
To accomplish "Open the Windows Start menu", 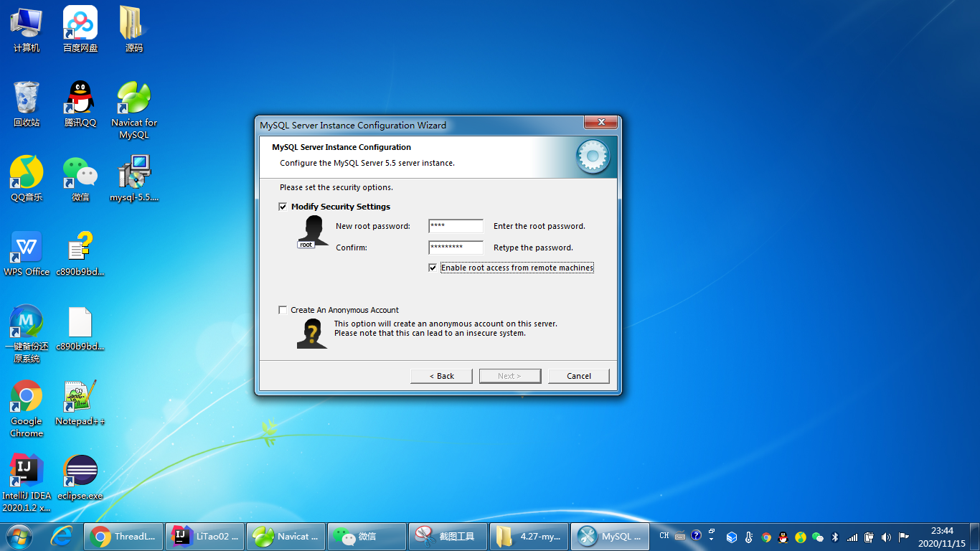I will 18,536.
